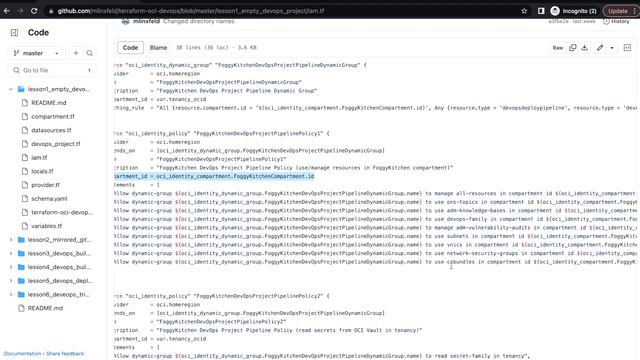Collapse the lesson1_empty_devo... folder
This screenshot has width=640, height=360.
(11, 89)
